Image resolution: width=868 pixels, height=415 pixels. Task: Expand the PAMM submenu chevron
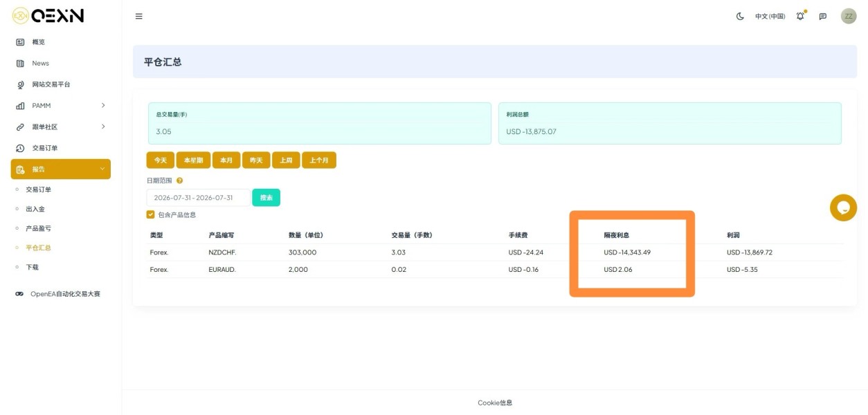[103, 105]
